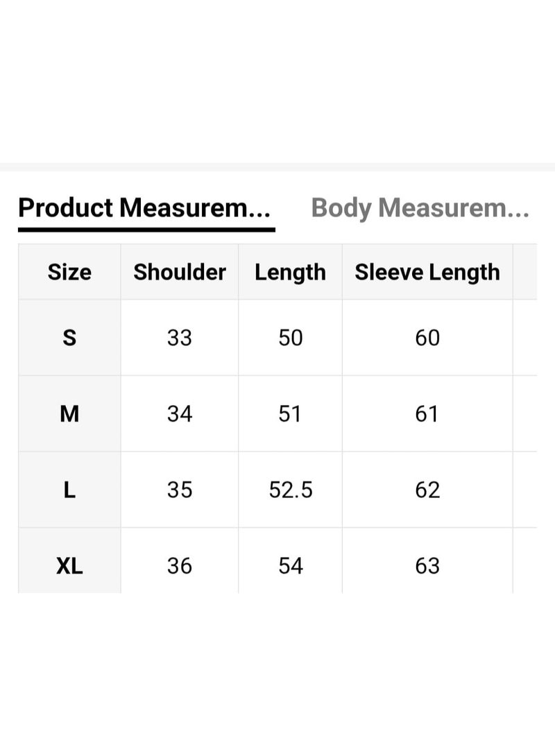Select size L row label
The height and width of the screenshot is (756, 555).
(x=69, y=490)
